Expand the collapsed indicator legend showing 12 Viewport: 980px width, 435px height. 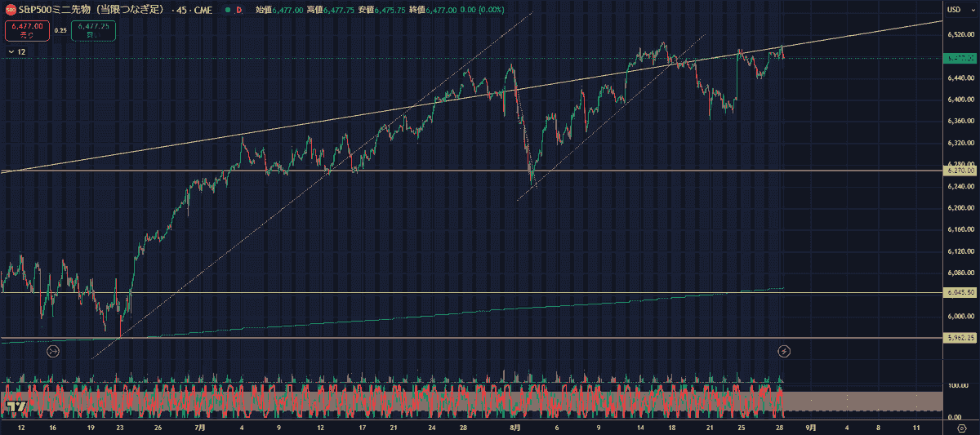click(17, 51)
